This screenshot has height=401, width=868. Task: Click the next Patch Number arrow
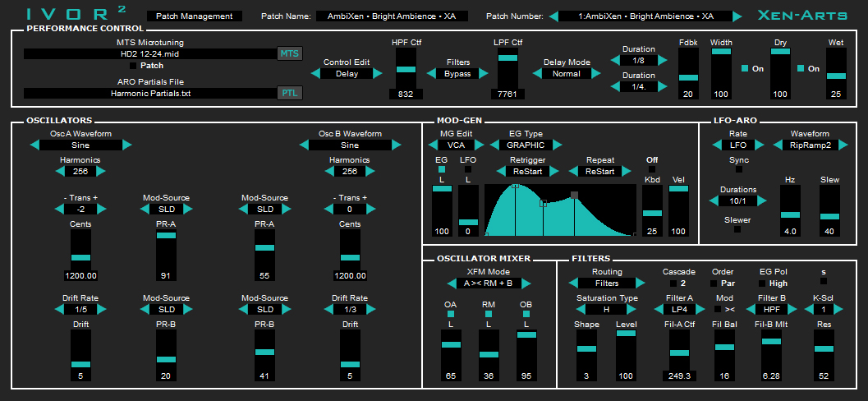click(737, 16)
